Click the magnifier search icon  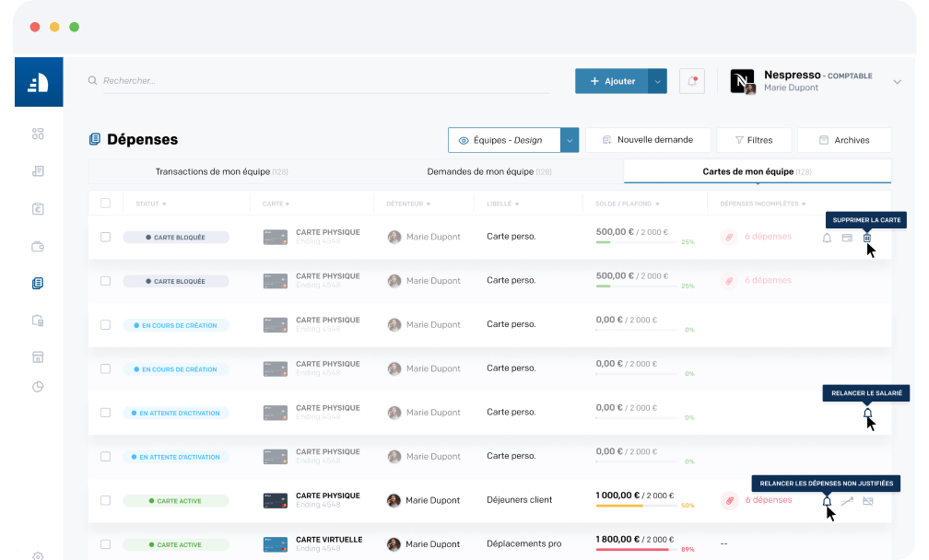(x=92, y=80)
